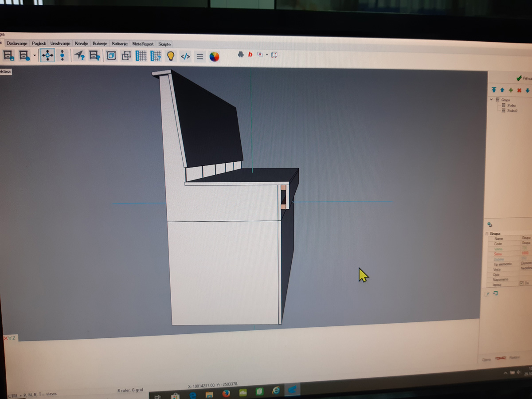Click the active blue app icon on taskbar
Viewport: 532px width, 399px height.
293,389
